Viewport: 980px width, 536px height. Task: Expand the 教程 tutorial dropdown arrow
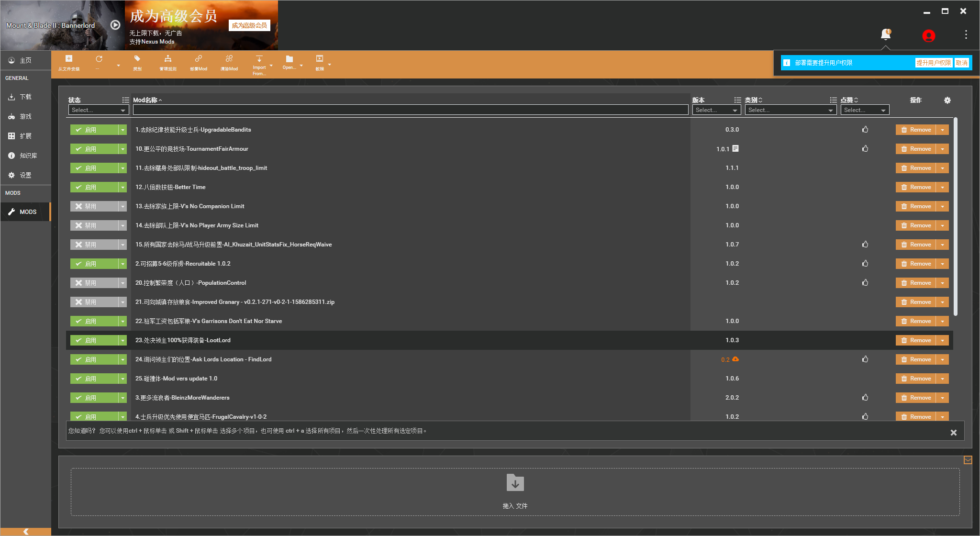[x=329, y=64]
